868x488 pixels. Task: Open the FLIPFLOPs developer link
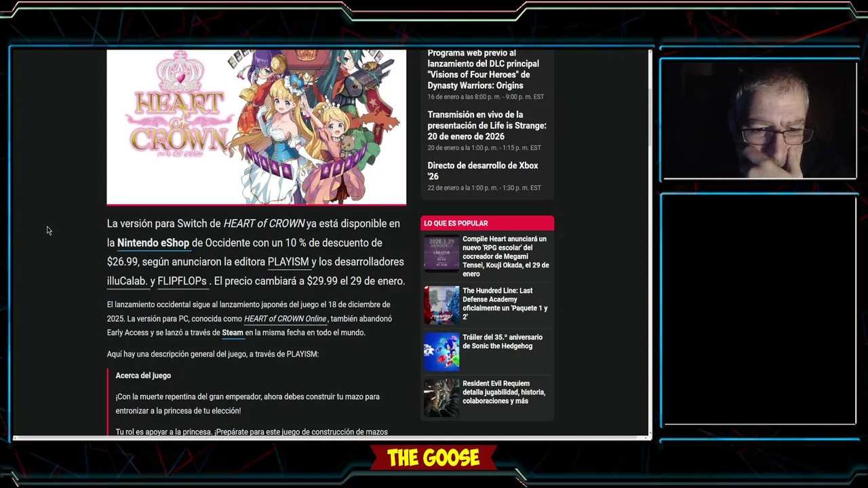182,281
